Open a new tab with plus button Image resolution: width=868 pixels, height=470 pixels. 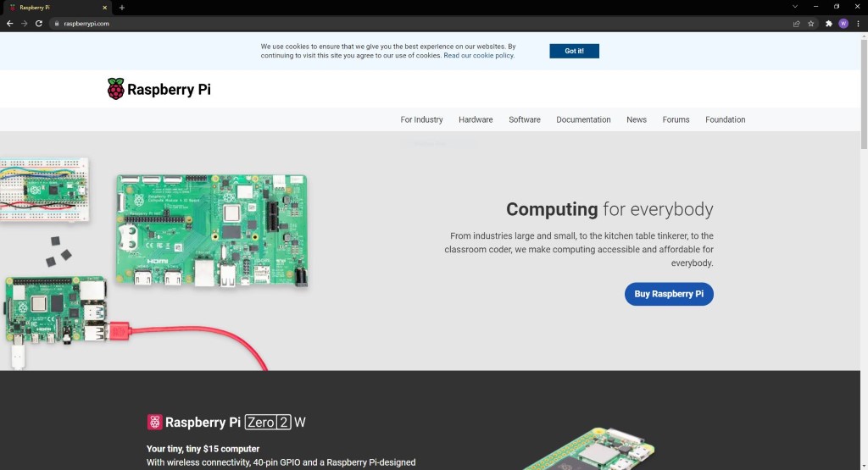click(122, 8)
